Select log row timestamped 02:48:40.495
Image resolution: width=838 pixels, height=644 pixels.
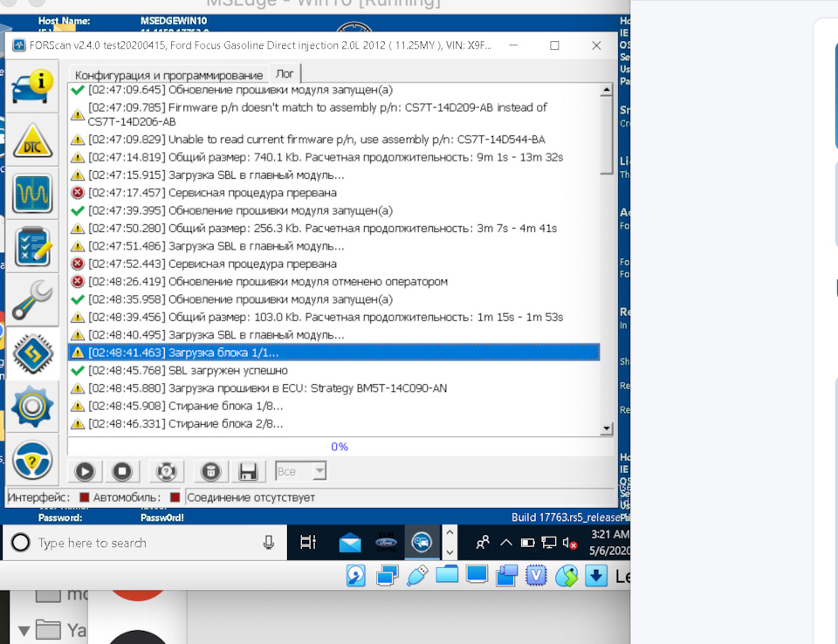334,334
